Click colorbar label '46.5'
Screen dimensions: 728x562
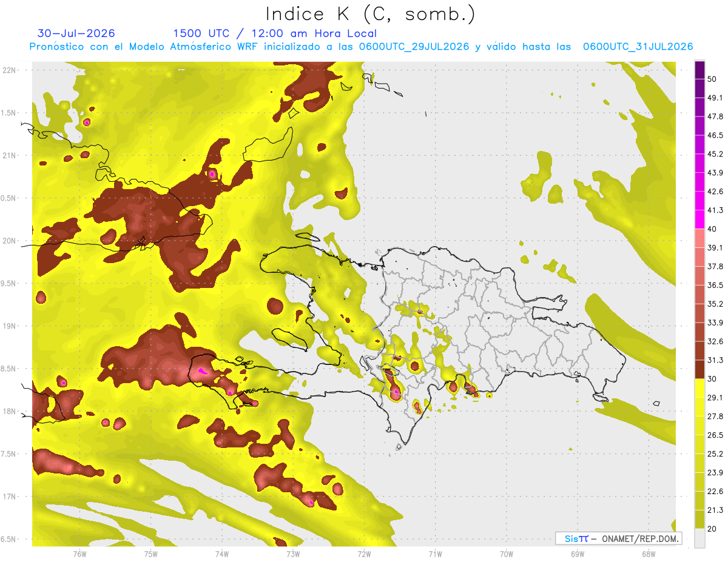(x=715, y=135)
